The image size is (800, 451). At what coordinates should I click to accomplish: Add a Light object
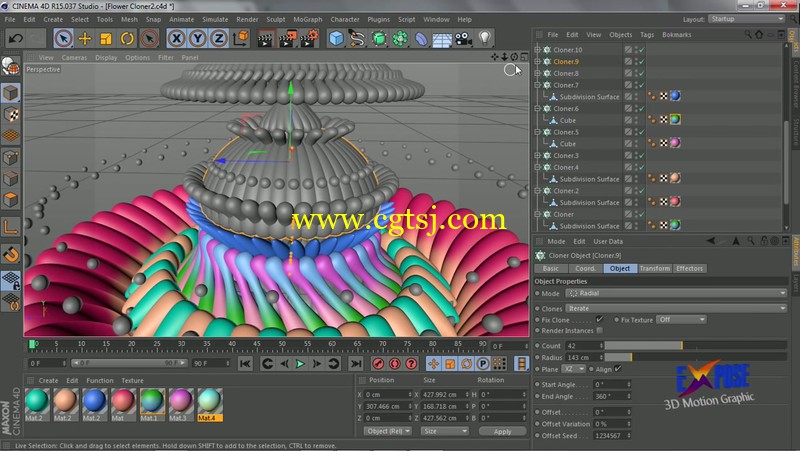(485, 38)
